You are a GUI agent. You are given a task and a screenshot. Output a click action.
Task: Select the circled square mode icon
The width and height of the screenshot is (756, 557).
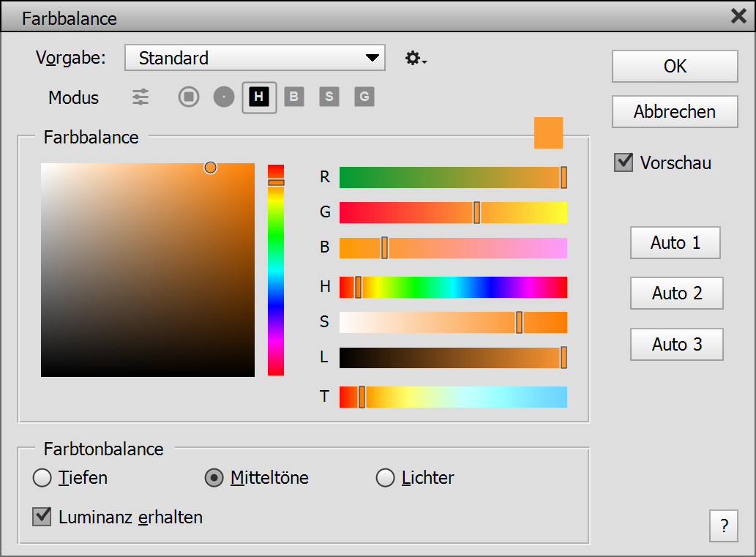point(189,97)
